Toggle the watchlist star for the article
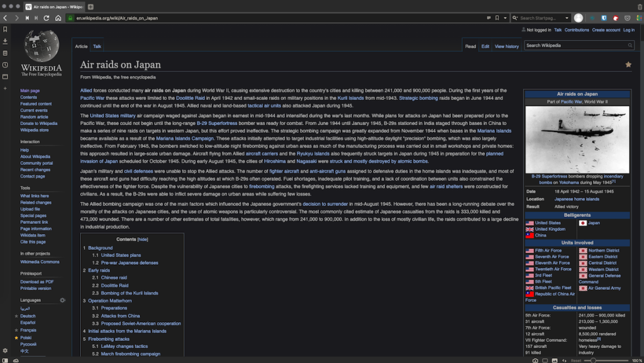 pyautogui.click(x=628, y=64)
